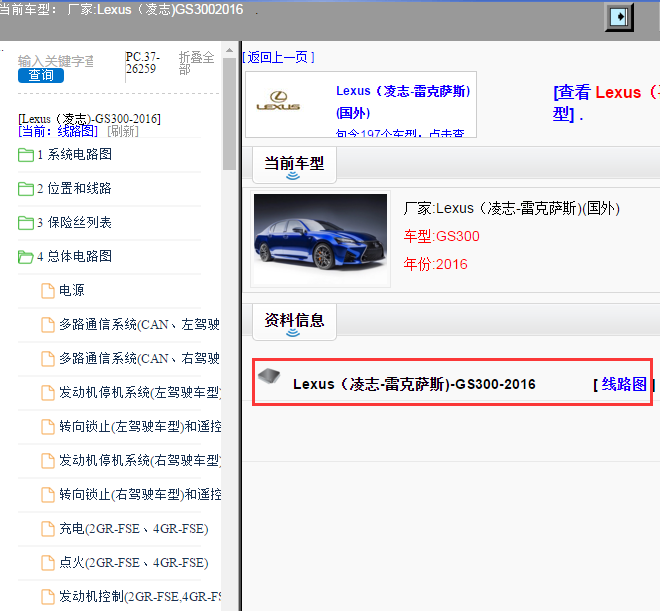Click document icon beside 多路通信系统(CAN、左驾驶
The image size is (660, 611).
click(x=48, y=325)
